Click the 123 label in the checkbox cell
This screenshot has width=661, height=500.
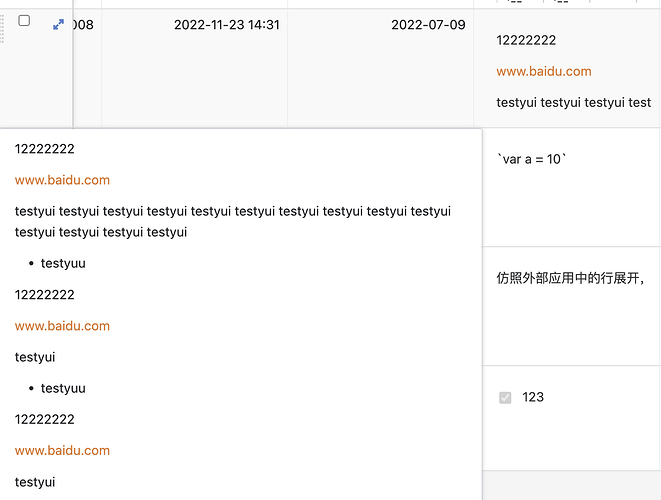click(x=533, y=397)
